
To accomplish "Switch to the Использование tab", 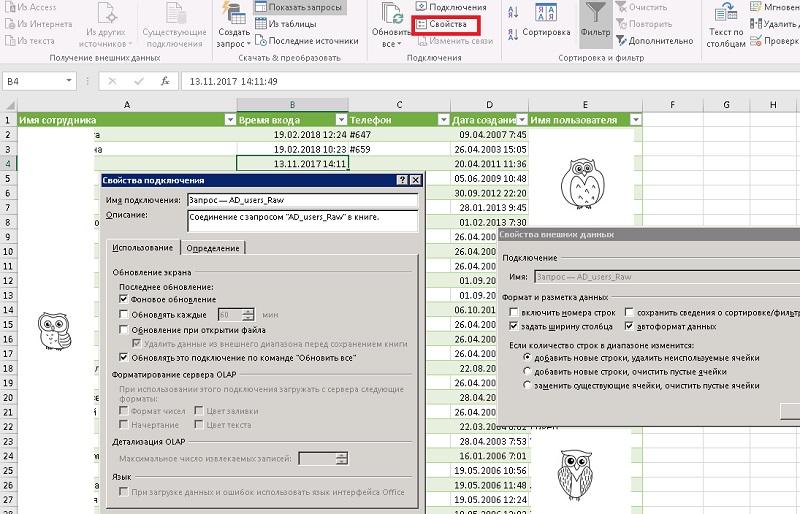I will point(142,248).
